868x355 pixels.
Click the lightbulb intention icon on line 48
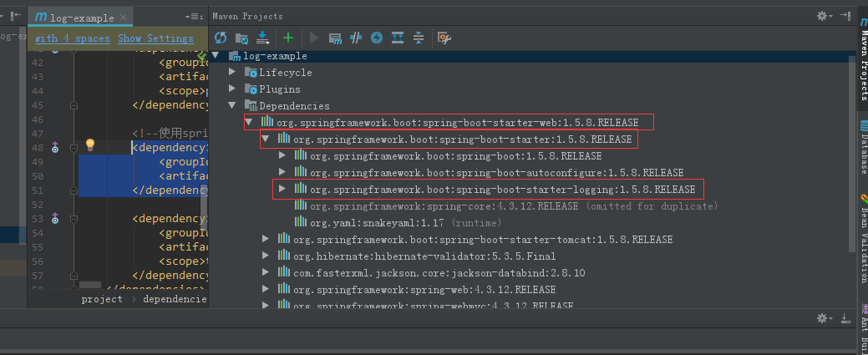click(90, 145)
